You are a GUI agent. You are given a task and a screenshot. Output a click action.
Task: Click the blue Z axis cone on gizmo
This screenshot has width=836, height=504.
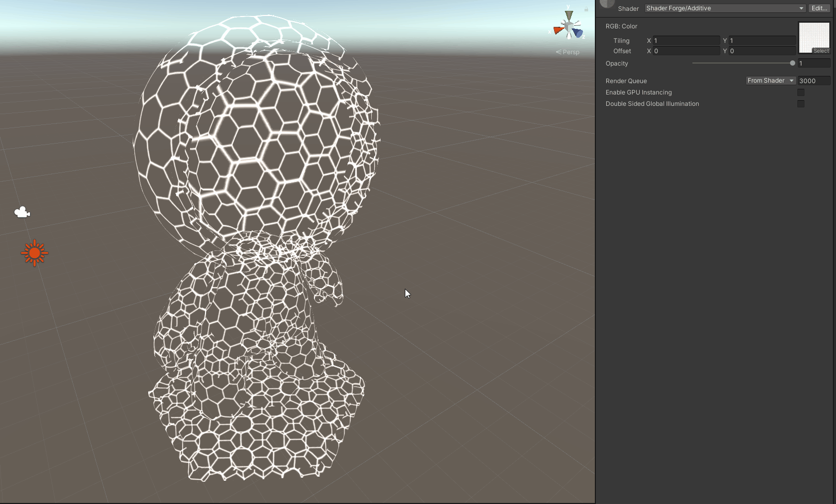point(578,33)
